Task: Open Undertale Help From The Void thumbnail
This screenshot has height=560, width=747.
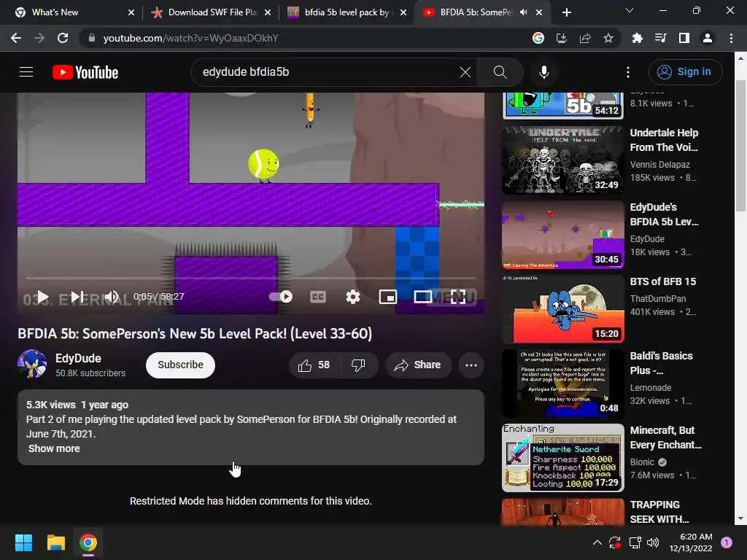Action: pos(563,160)
